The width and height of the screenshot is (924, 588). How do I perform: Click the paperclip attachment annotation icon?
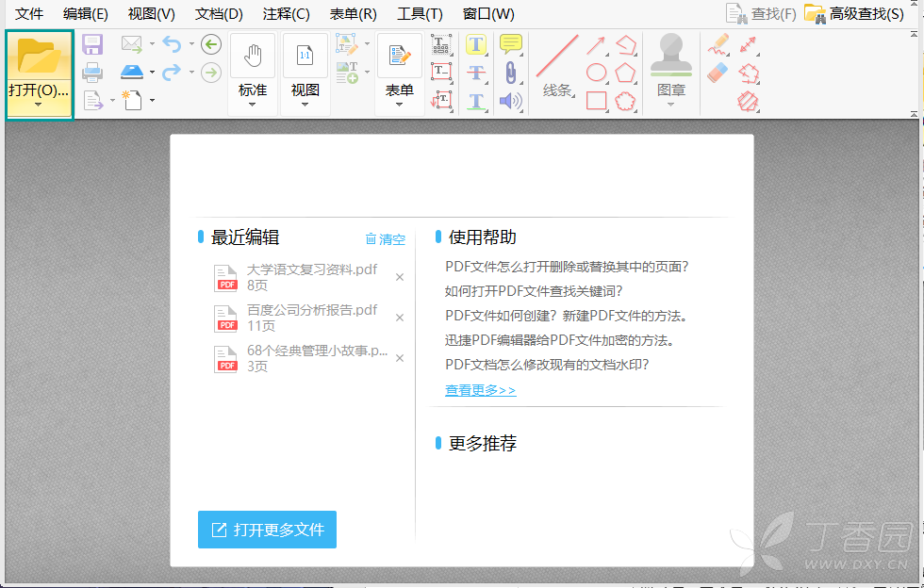[510, 71]
